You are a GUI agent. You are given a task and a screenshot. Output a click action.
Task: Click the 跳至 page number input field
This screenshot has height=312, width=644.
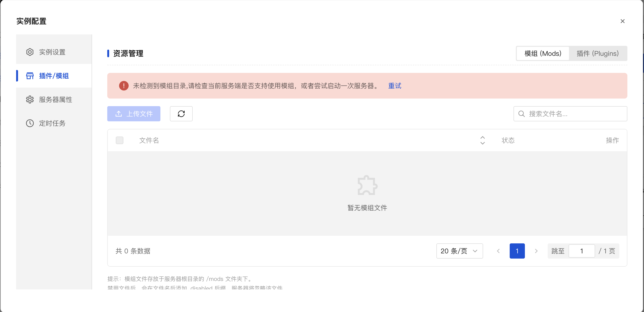click(x=582, y=251)
